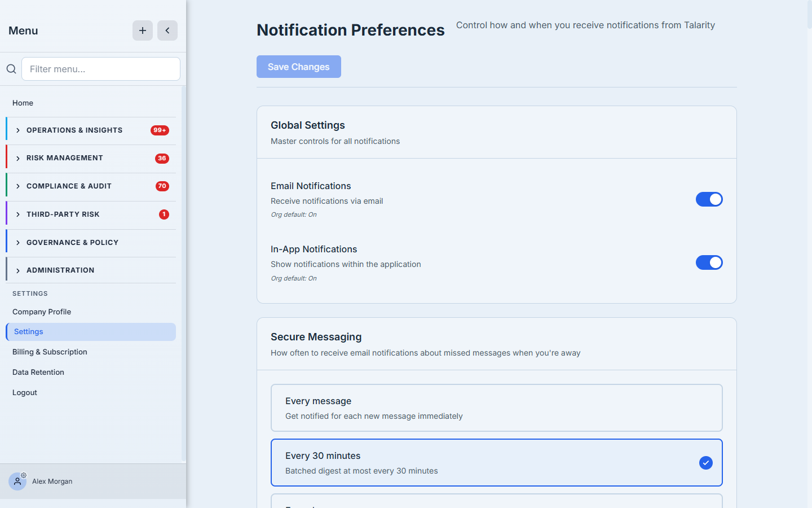The width and height of the screenshot is (812, 508).
Task: Click the 70 badge on Compliance & Audit
Action: click(x=162, y=186)
